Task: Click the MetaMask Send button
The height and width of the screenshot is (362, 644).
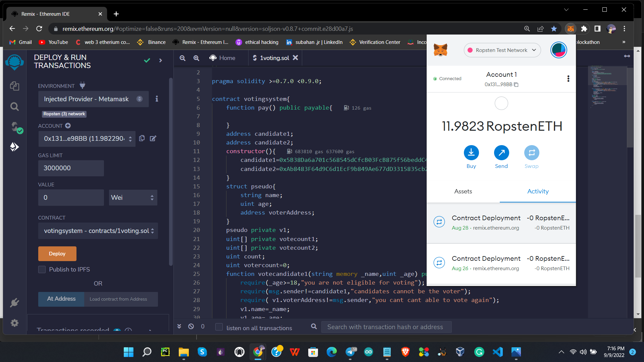Action: click(x=501, y=153)
